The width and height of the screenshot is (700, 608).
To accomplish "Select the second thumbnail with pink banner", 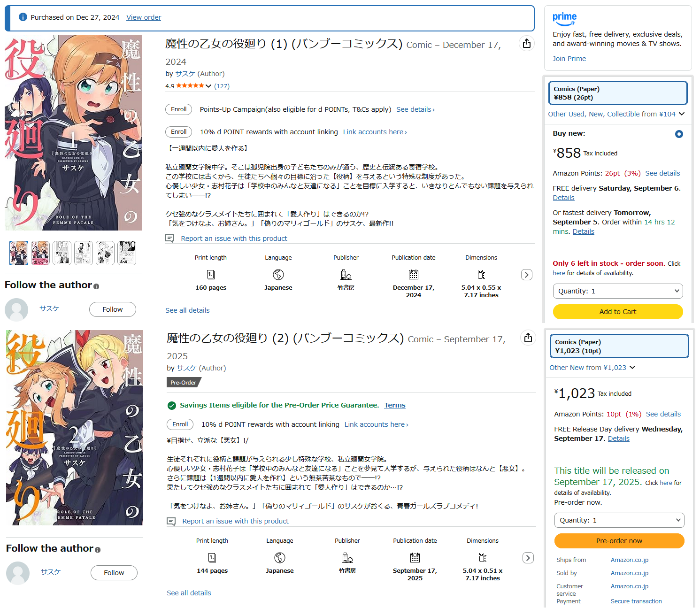I will tap(40, 253).
